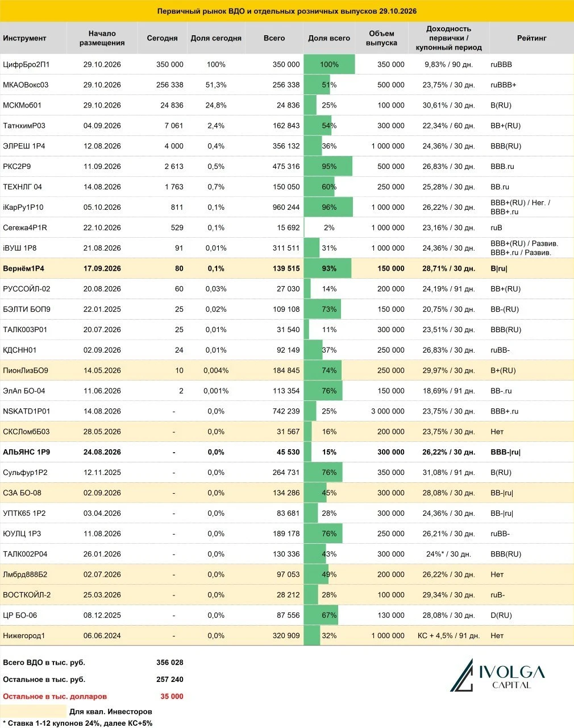The width and height of the screenshot is (574, 728).
Task: Click the Инструмент column header
Action: pyautogui.click(x=25, y=38)
